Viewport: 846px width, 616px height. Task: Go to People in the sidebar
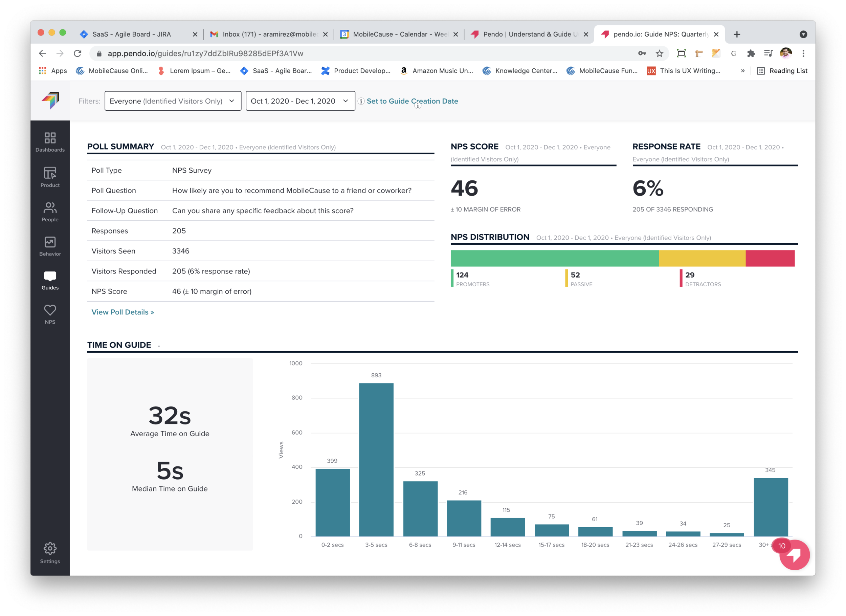(x=50, y=212)
